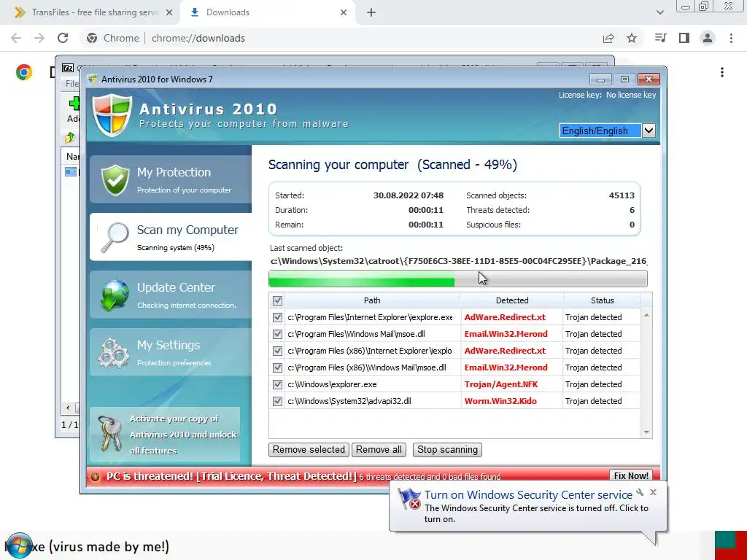
Task: Select the Trojan/Agent.NFK detection
Action: [501, 384]
